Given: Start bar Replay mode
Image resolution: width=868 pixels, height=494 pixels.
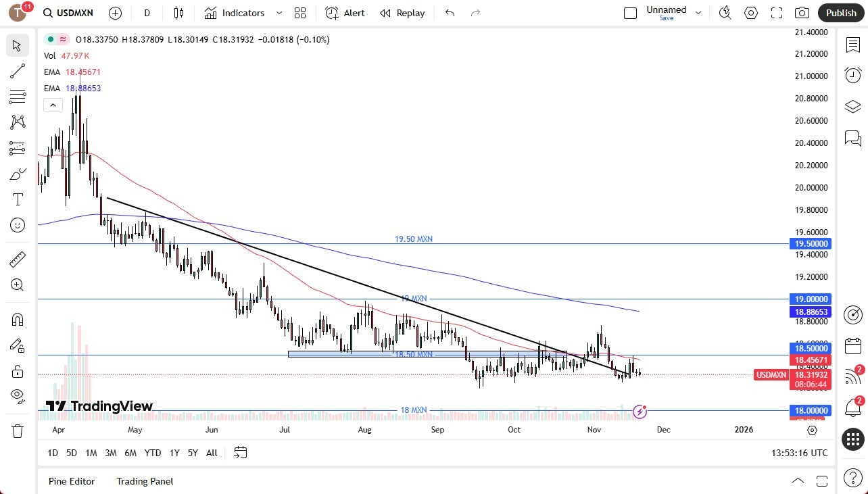Looking at the screenshot, I should [402, 13].
